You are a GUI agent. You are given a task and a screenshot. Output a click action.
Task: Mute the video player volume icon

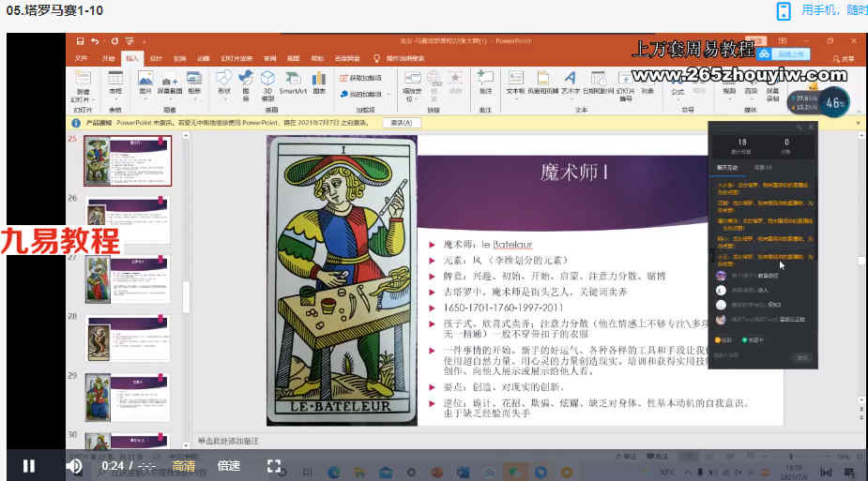pyautogui.click(x=73, y=466)
